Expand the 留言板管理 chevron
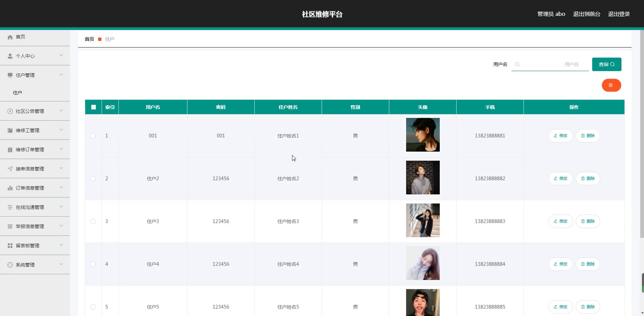644x316 pixels. [x=61, y=245]
